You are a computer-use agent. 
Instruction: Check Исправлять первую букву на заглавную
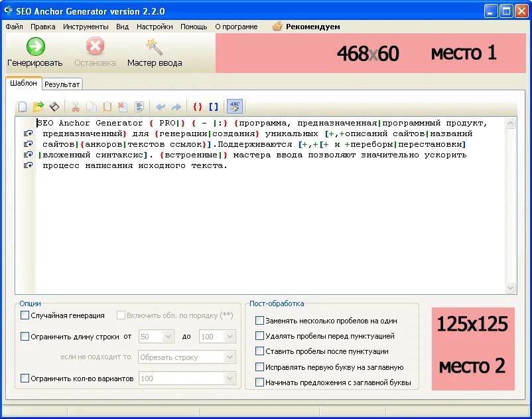click(259, 367)
